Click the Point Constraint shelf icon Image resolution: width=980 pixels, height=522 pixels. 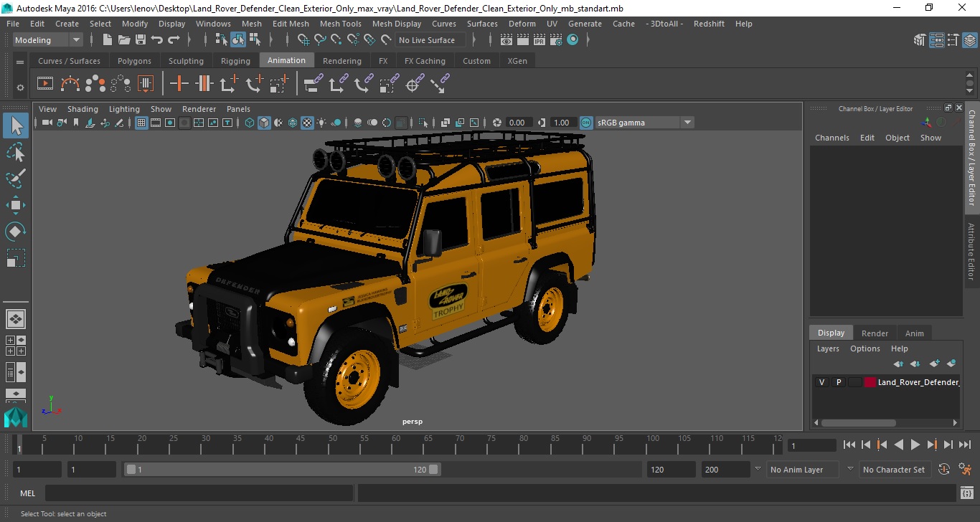pyautogui.click(x=338, y=85)
